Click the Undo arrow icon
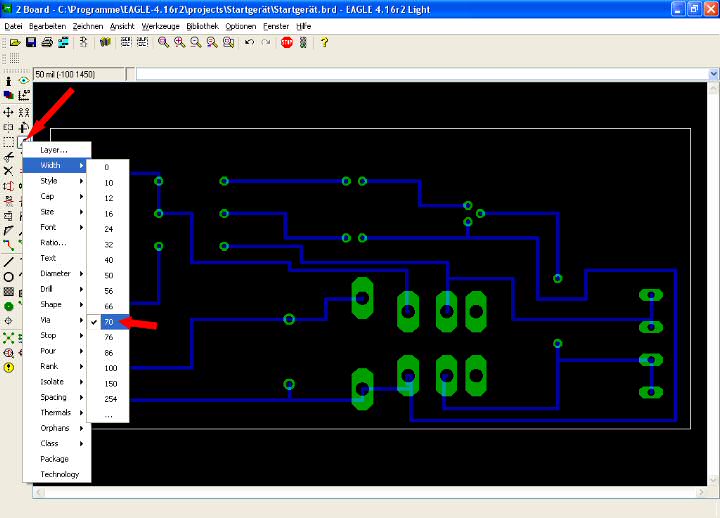Viewport: 720px width, 518px height. click(249, 42)
